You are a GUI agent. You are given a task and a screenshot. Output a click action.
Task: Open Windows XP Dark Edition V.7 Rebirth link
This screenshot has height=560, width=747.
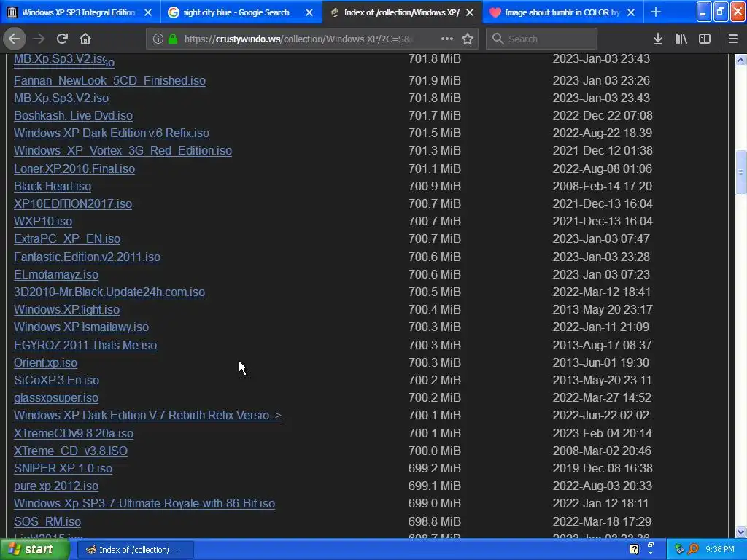point(147,415)
